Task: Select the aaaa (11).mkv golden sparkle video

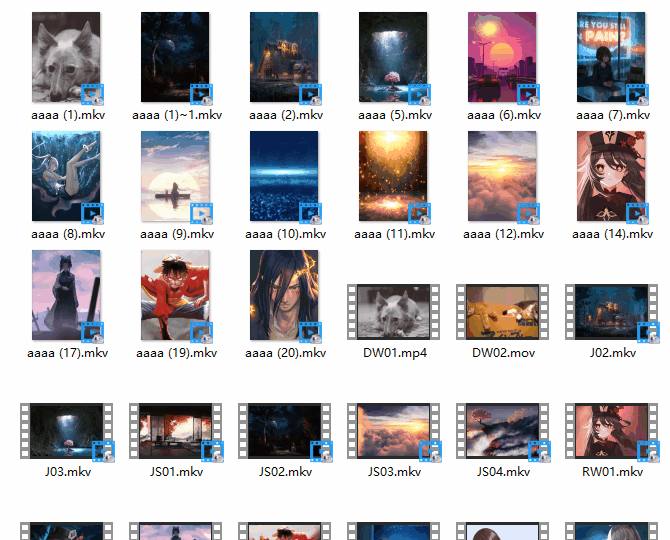Action: coord(394,177)
